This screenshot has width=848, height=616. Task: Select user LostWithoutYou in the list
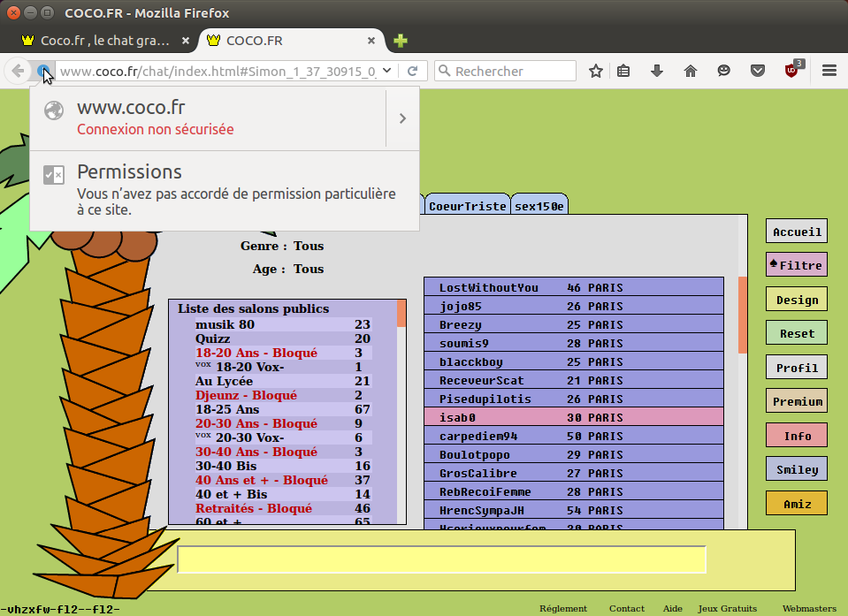pos(574,287)
